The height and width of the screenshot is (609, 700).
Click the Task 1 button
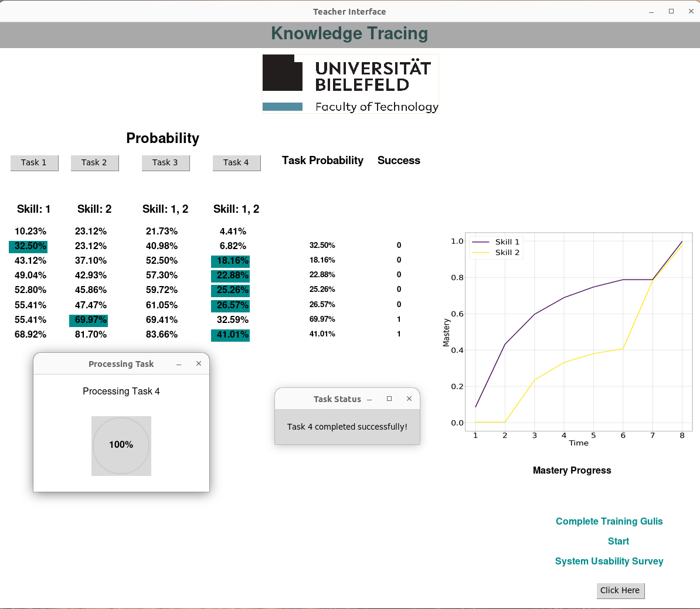coord(34,162)
